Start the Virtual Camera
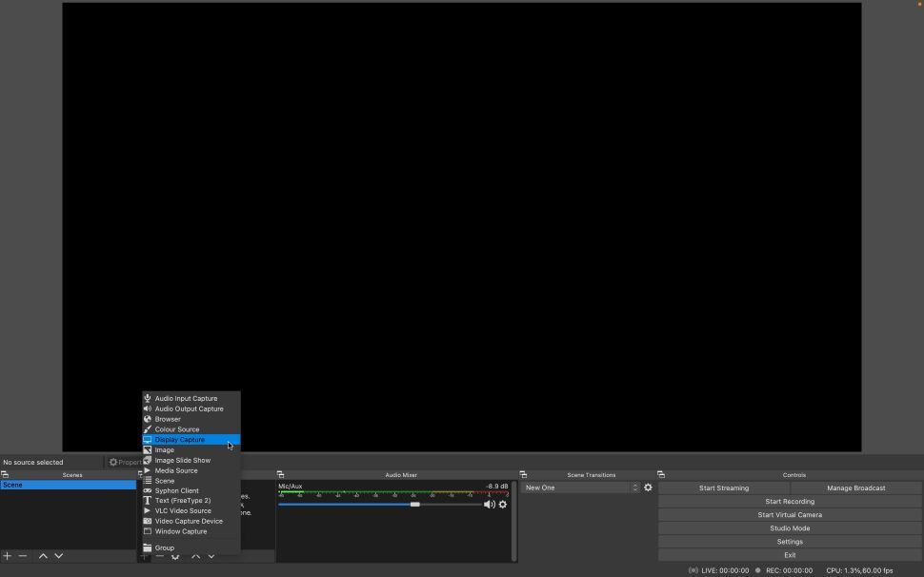Image resolution: width=924 pixels, height=577 pixels. tap(790, 514)
